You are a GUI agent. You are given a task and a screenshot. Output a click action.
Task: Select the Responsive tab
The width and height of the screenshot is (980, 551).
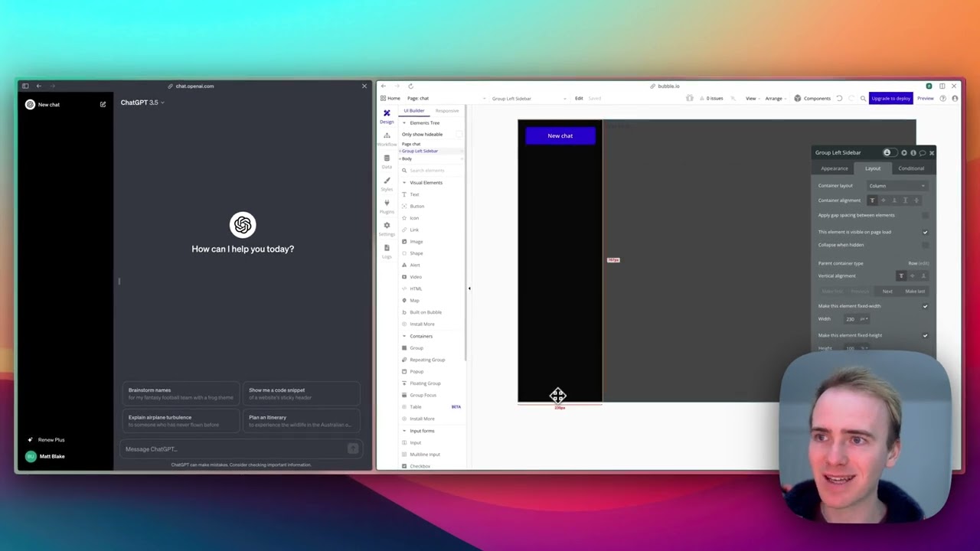(x=447, y=110)
